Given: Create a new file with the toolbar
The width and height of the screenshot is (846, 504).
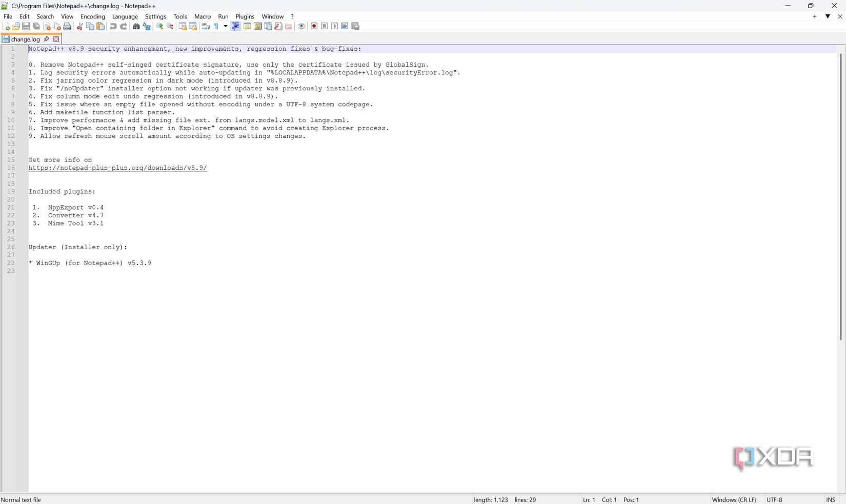Looking at the screenshot, I should click(x=6, y=26).
